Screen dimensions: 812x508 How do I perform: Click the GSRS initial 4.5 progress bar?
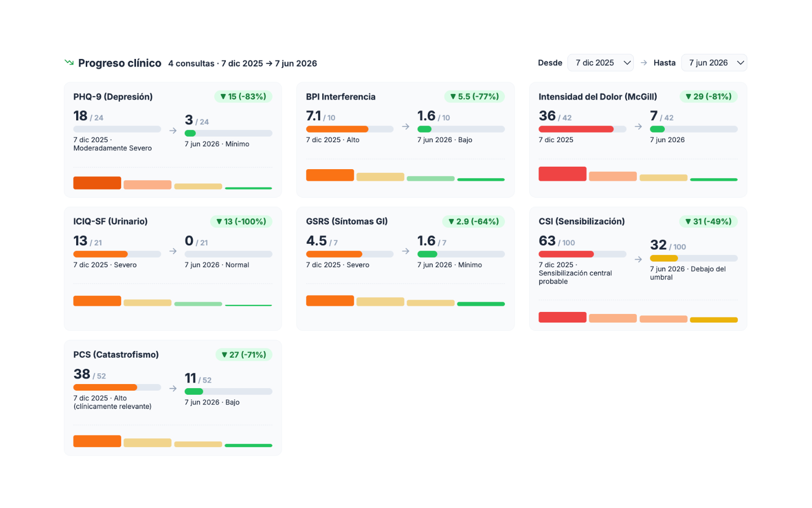tap(350, 254)
